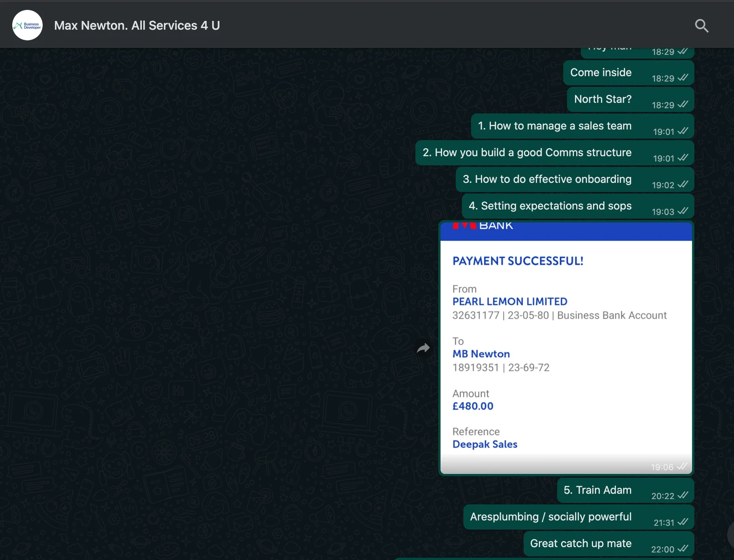Viewport: 734px width, 560px height.
Task: Click the read-receipt ticks on the 'How to do effective onboarding' message
Action: pyautogui.click(x=683, y=184)
